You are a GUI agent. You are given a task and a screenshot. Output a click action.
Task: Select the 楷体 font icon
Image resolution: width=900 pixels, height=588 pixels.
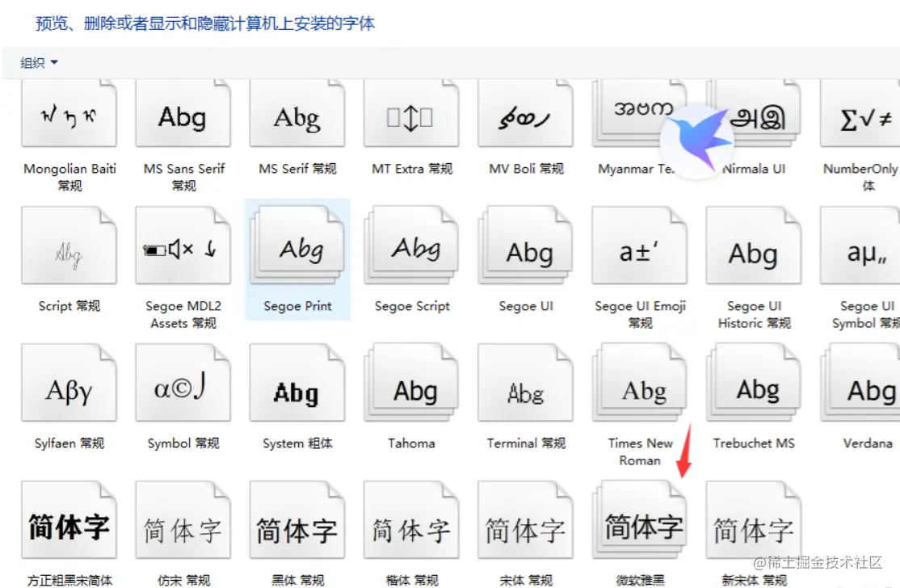pyautogui.click(x=411, y=519)
